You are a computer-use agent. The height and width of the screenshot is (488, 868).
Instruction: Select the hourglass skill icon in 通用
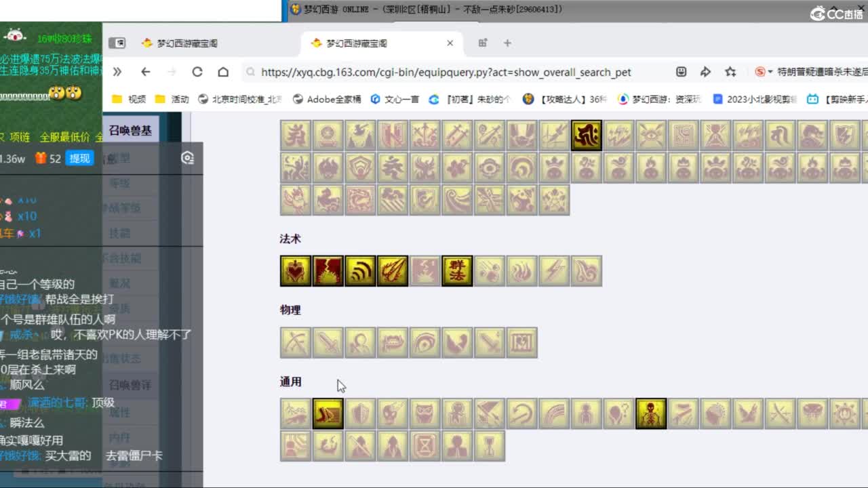click(425, 446)
